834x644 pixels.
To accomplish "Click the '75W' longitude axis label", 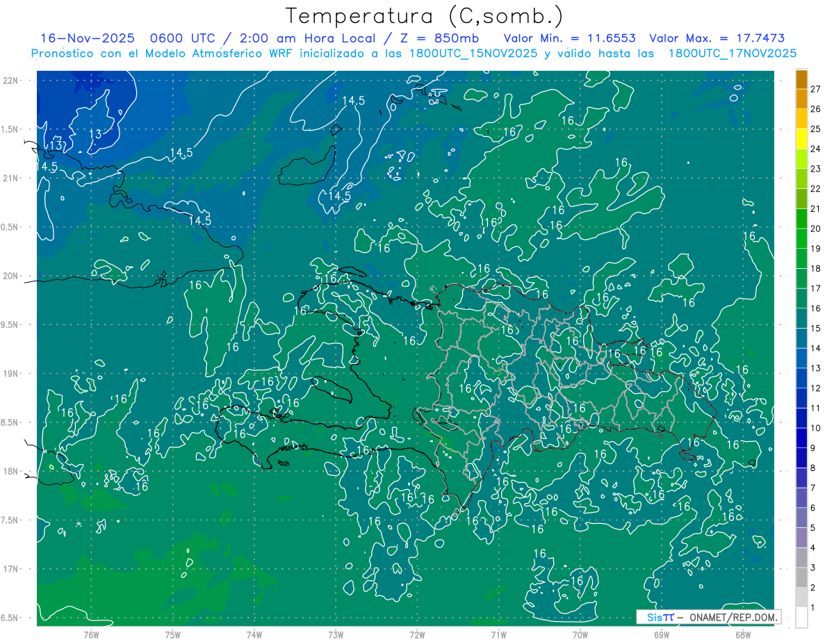I will click(173, 635).
